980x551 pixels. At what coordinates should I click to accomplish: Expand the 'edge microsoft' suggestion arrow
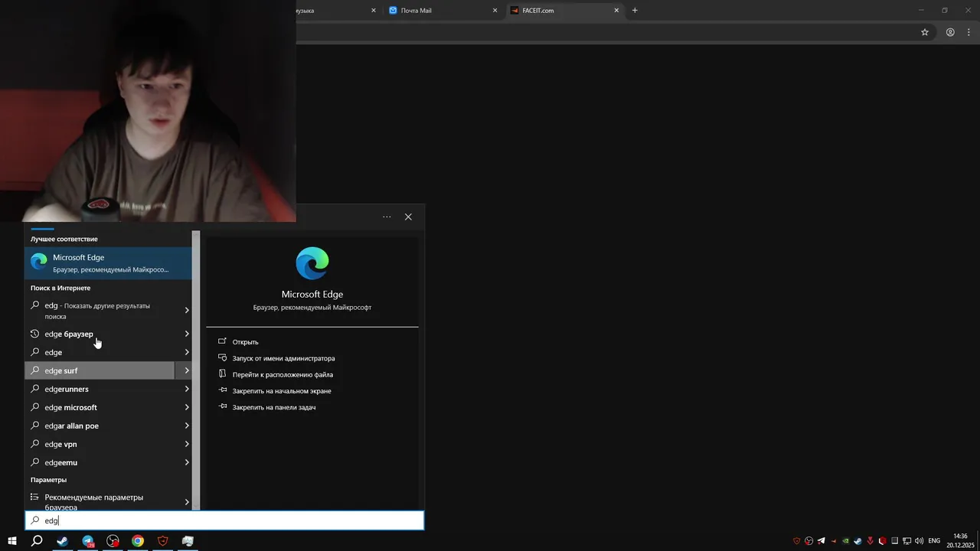(x=187, y=407)
